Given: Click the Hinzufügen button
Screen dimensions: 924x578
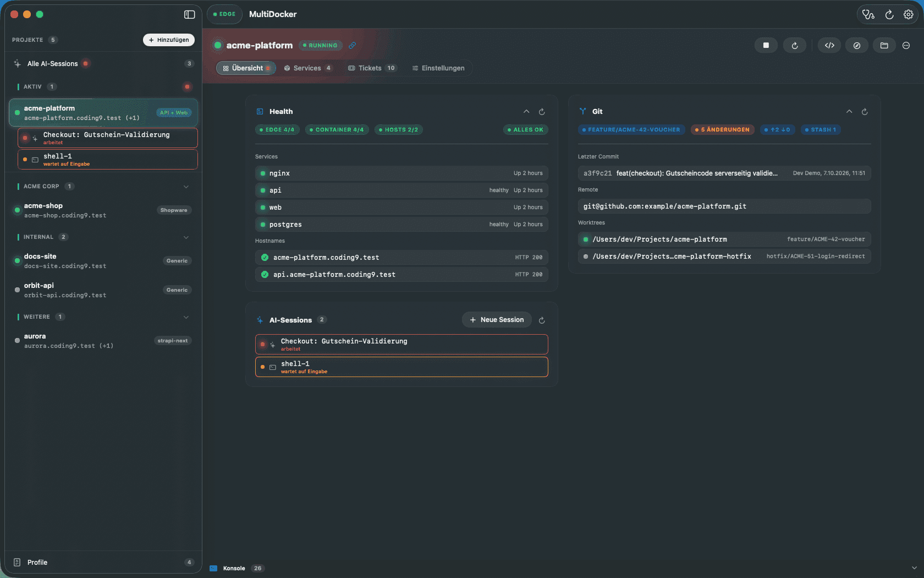Looking at the screenshot, I should [x=169, y=40].
